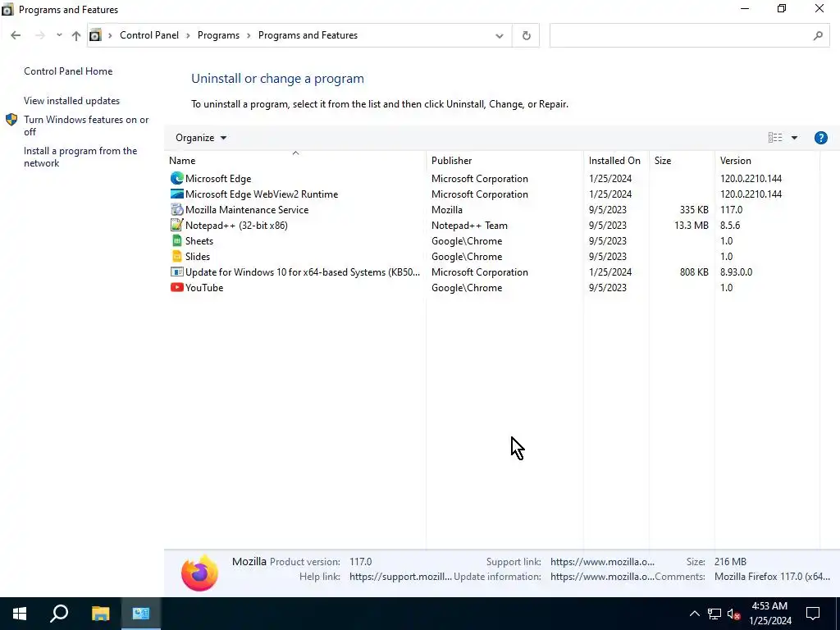Open View installed updates link
Image resolution: width=840 pixels, height=630 pixels.
72,101
